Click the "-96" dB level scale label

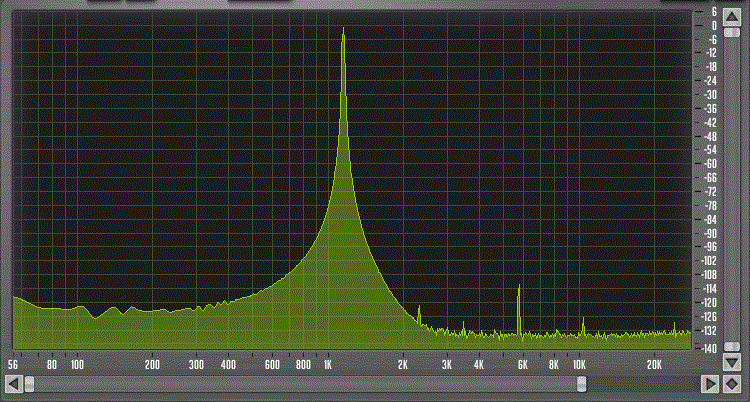tap(711, 247)
